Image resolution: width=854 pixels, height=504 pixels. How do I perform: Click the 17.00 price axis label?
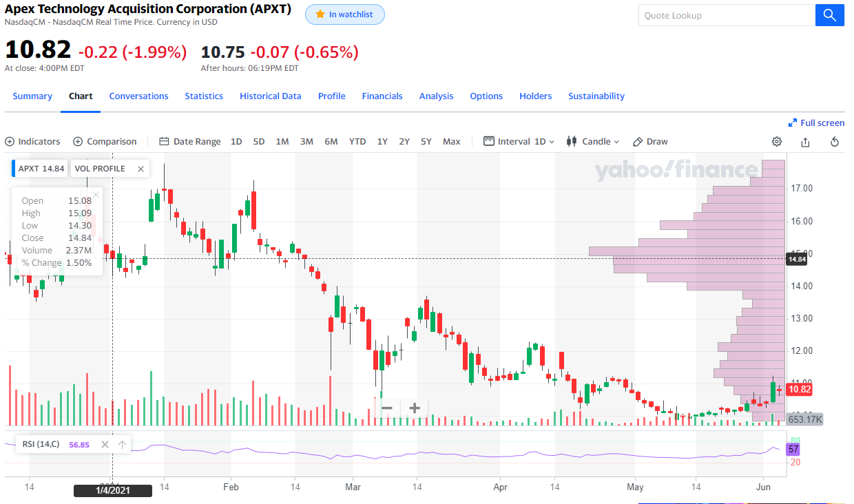tap(802, 188)
